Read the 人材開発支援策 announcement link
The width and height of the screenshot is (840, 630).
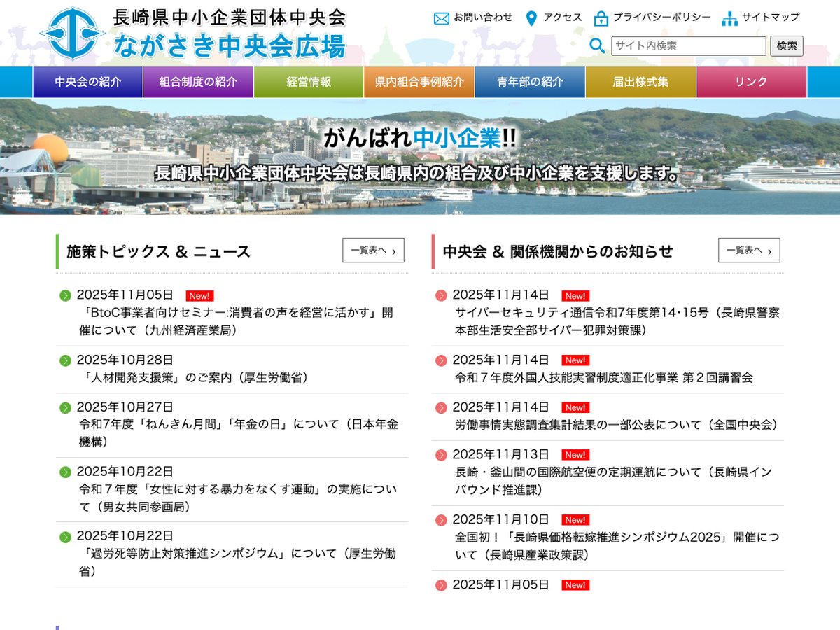tap(194, 377)
